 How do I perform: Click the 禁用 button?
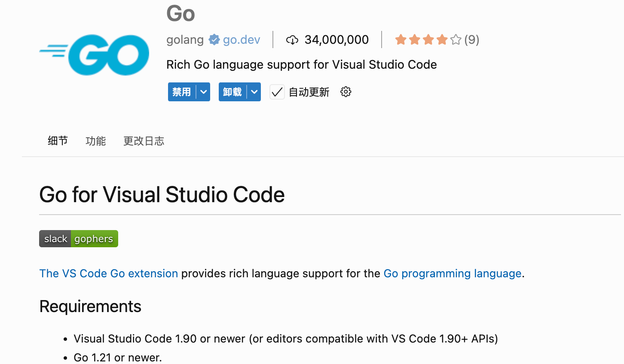click(x=182, y=92)
